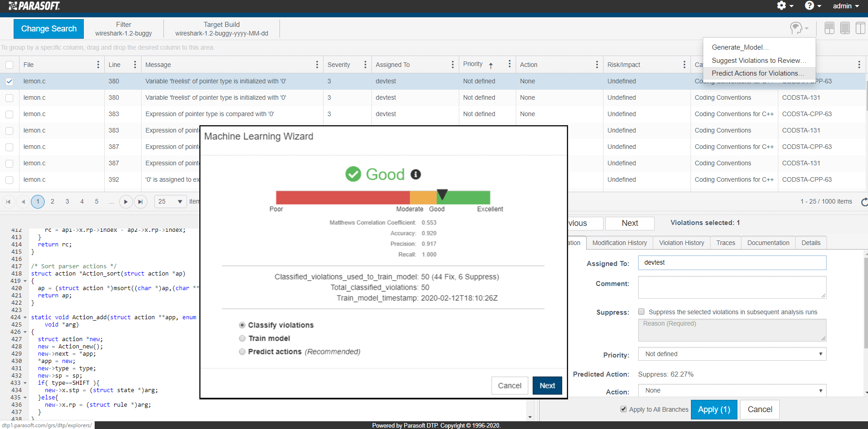Screen dimensions: 868x429
Task: Select the Train model radio option
Action: pos(242,338)
